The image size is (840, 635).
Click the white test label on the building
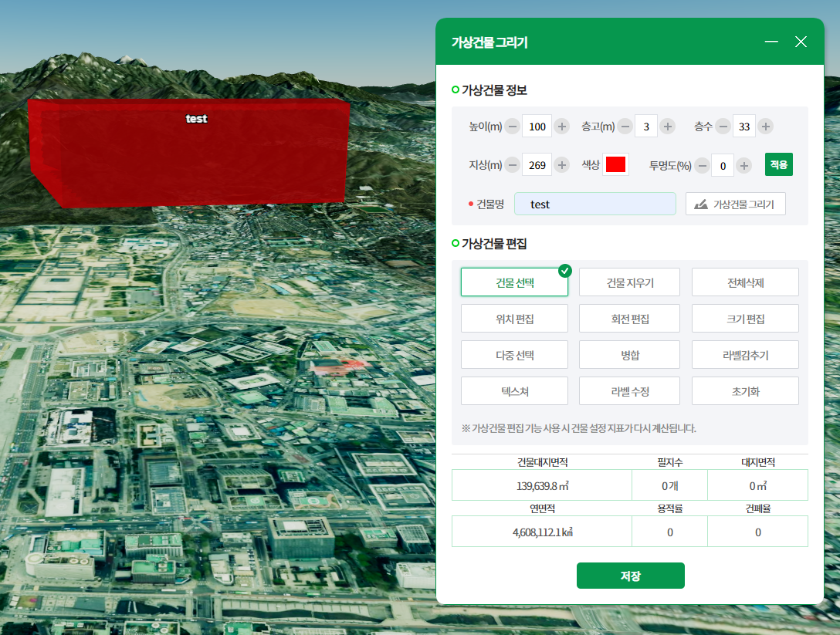click(197, 119)
